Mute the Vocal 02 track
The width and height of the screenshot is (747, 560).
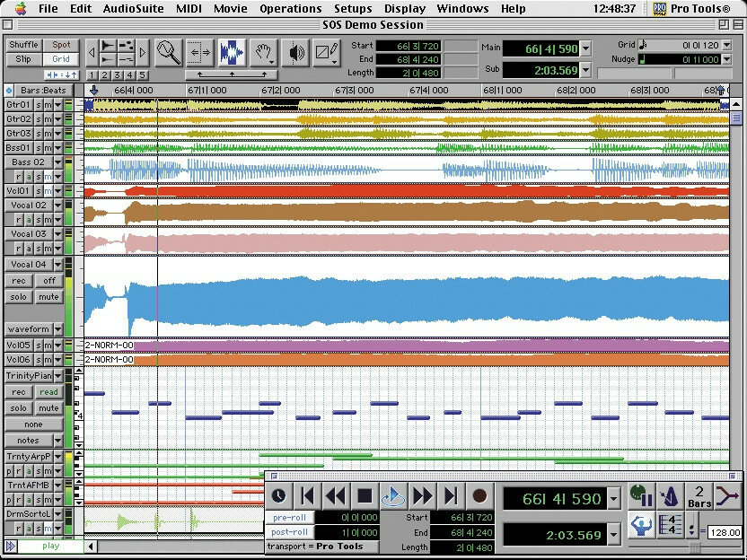click(48, 220)
